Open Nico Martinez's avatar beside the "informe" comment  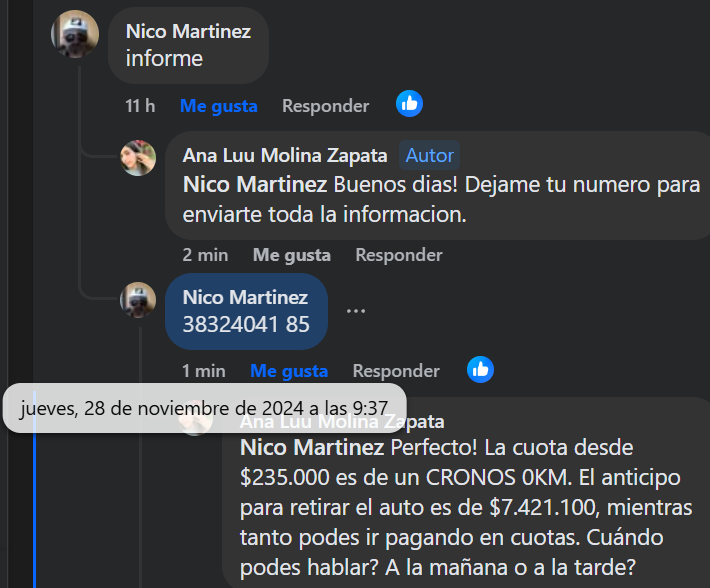point(75,34)
